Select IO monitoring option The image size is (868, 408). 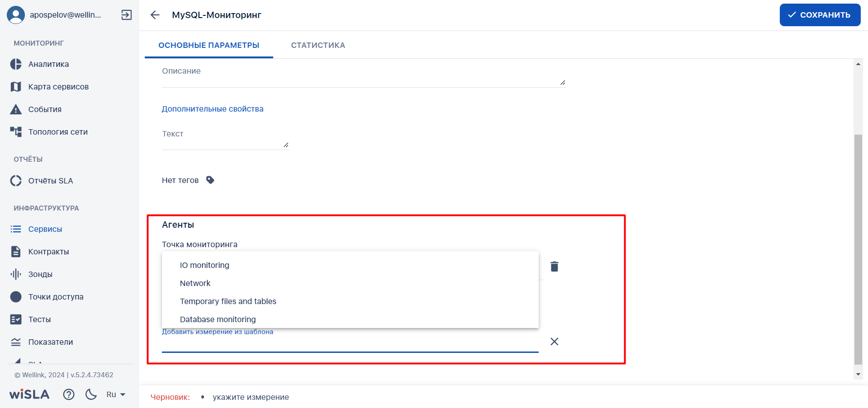350,265
